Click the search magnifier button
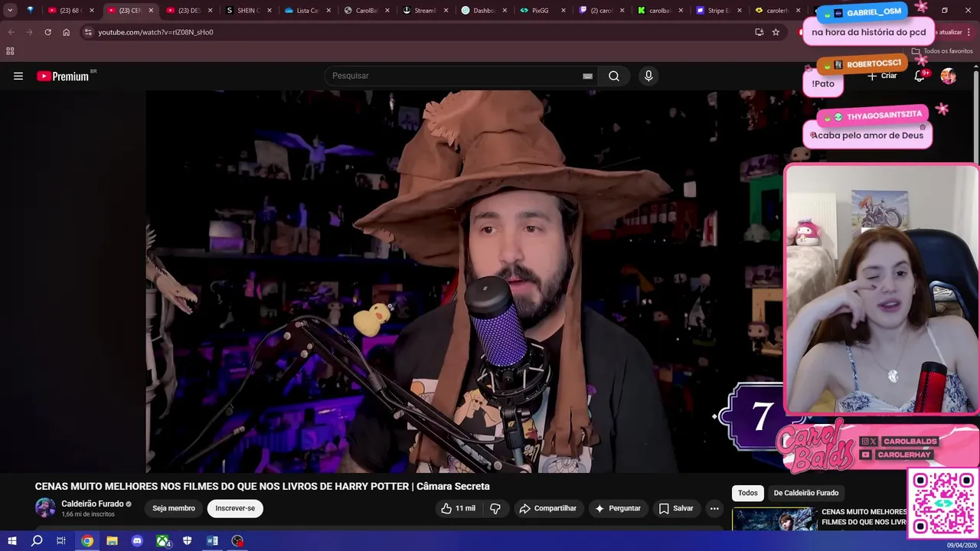 click(614, 76)
